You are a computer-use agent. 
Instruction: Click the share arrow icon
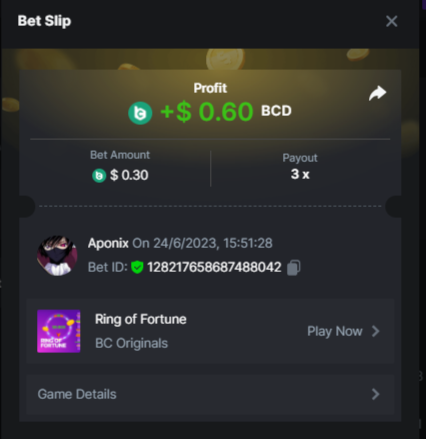[x=377, y=93]
